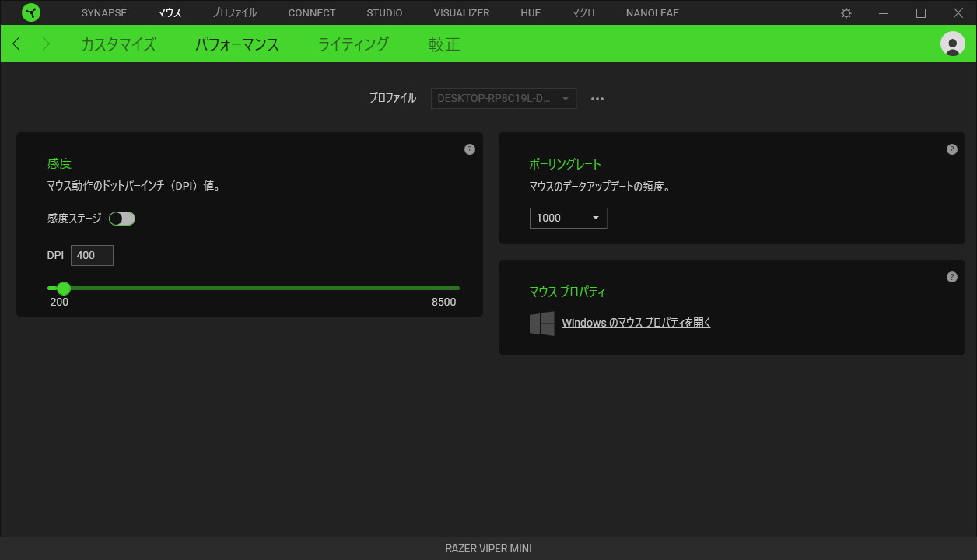Click the 8500 maximum DPI label
Screen dimensions: 977x560
coord(444,302)
